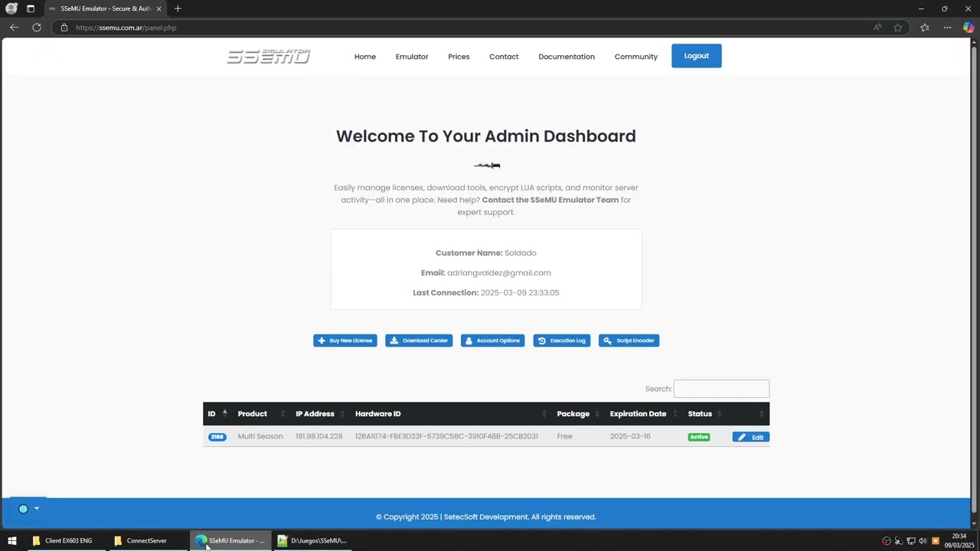Sort table by ID column
The height and width of the screenshot is (551, 980).
click(x=217, y=414)
